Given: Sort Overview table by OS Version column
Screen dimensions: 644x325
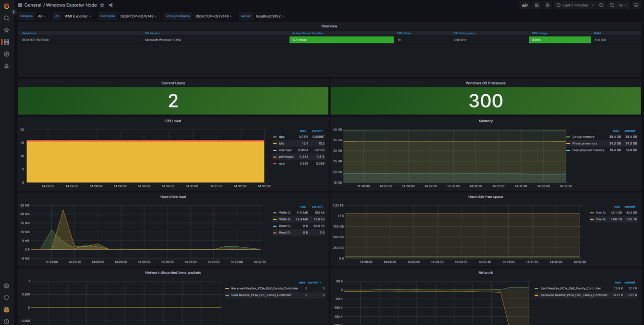Looking at the screenshot, I should pos(152,33).
